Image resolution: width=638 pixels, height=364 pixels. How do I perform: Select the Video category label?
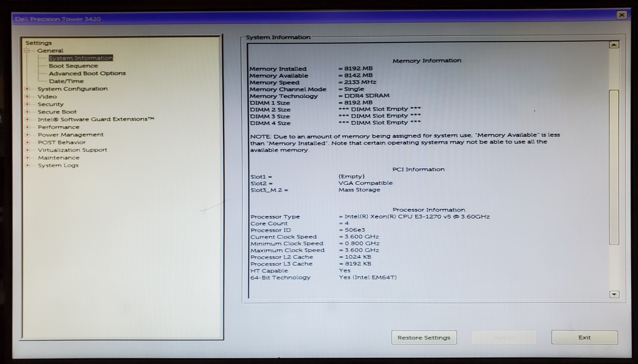pyautogui.click(x=47, y=96)
